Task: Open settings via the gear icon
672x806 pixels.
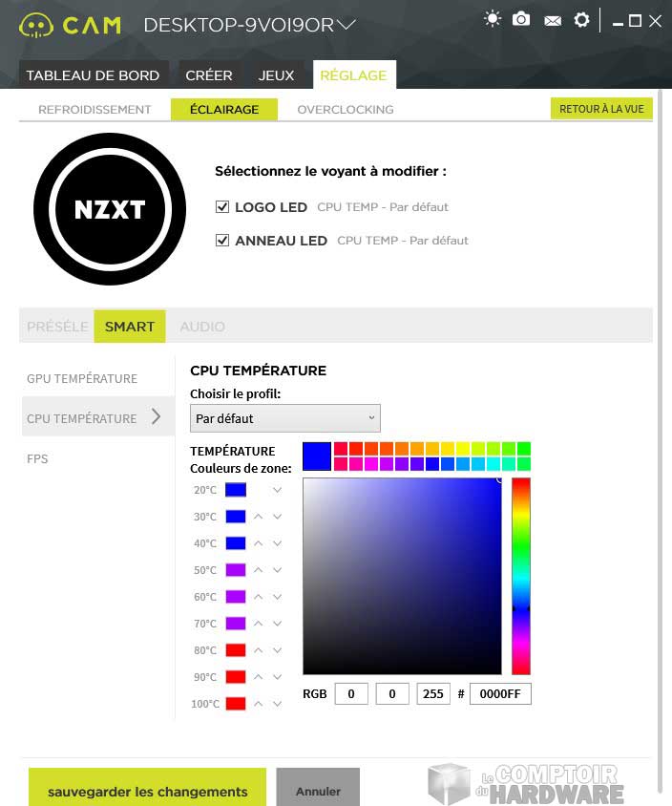Action: (581, 19)
